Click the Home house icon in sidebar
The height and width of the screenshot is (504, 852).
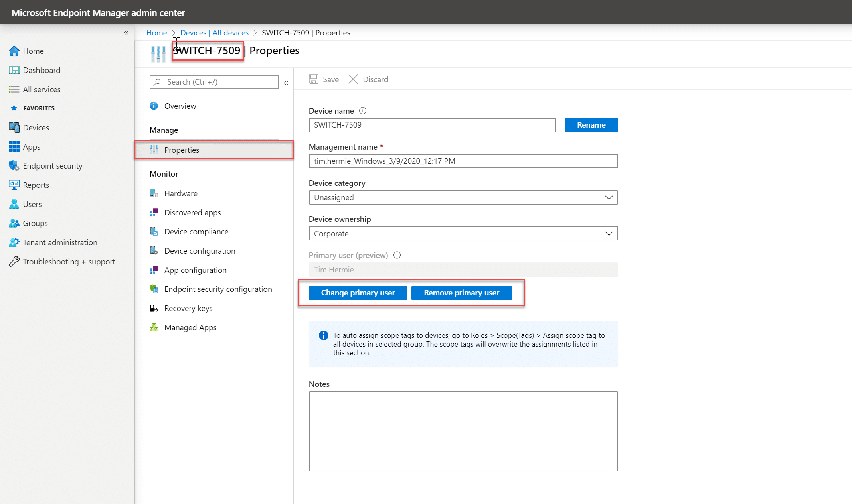14,51
